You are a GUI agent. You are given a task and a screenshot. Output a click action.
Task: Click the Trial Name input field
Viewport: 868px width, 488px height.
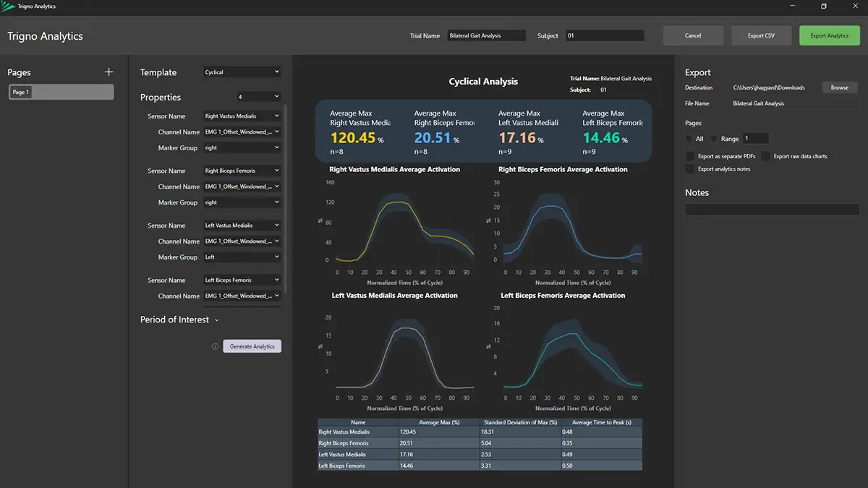(486, 35)
